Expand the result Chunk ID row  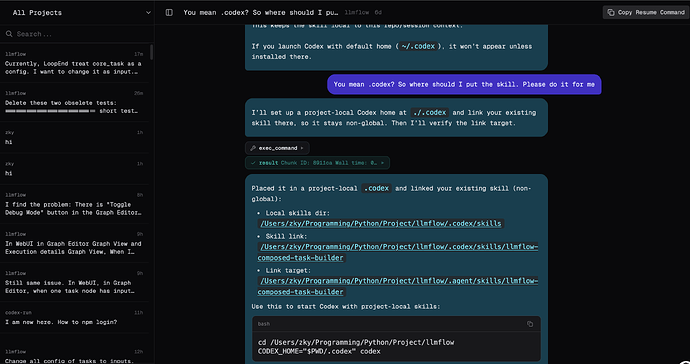coord(317,163)
